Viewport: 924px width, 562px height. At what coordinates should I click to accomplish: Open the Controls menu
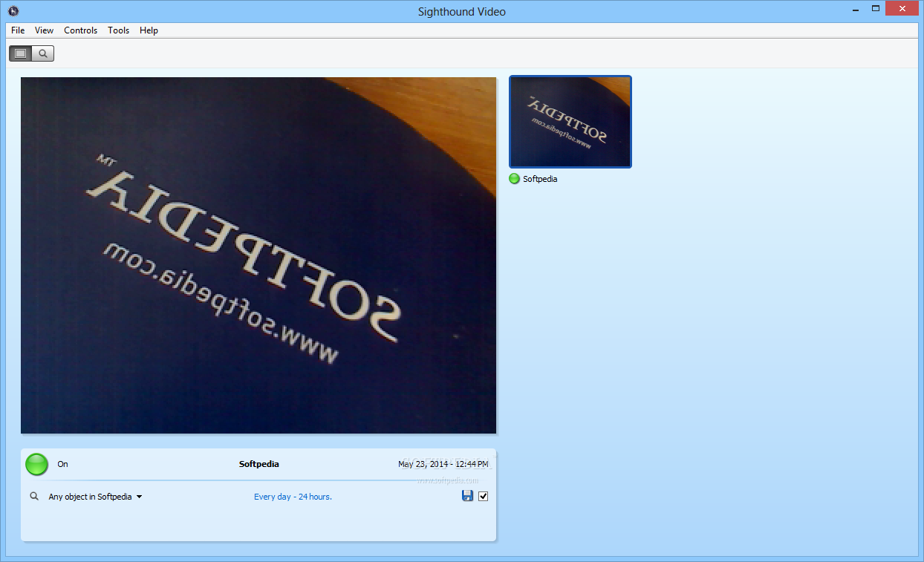coord(80,30)
